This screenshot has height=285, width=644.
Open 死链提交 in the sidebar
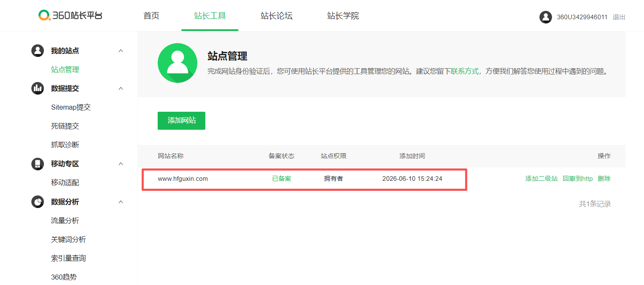click(65, 126)
